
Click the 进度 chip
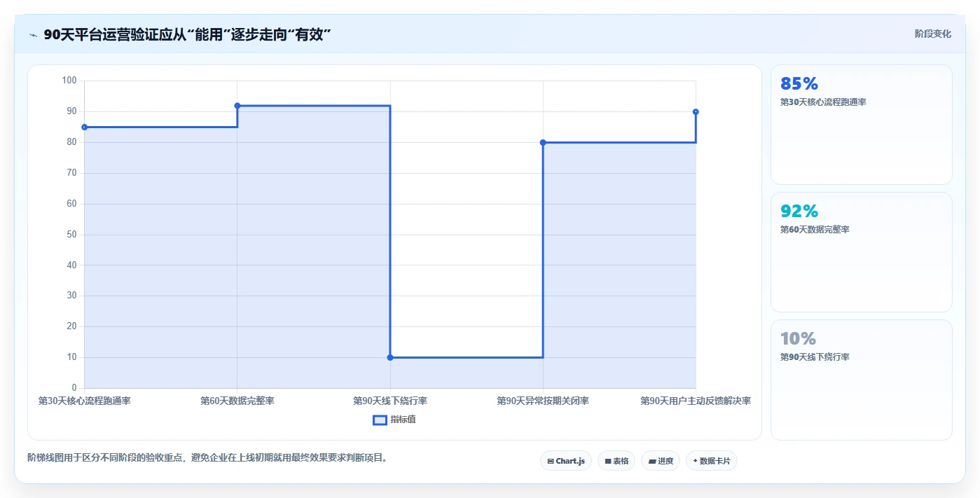click(661, 461)
